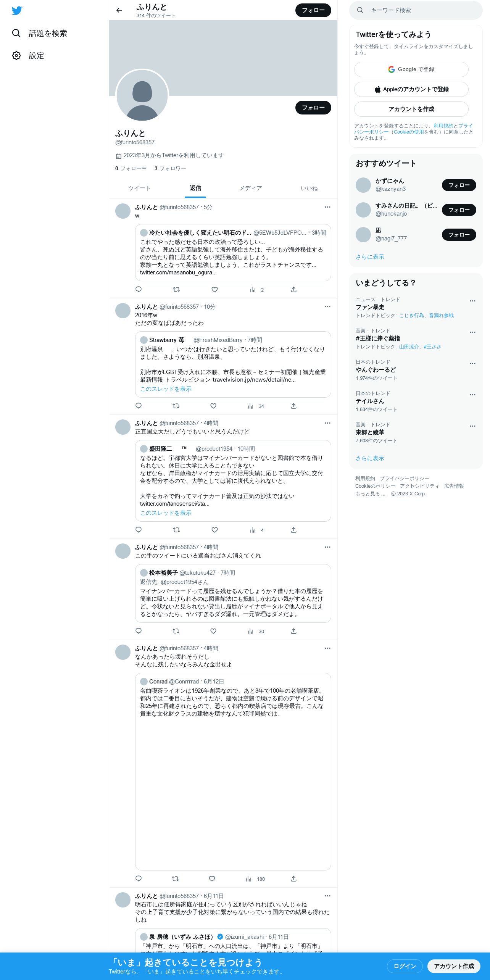
Task: Follow かずにゃん @kaznyan3
Action: 459,185
